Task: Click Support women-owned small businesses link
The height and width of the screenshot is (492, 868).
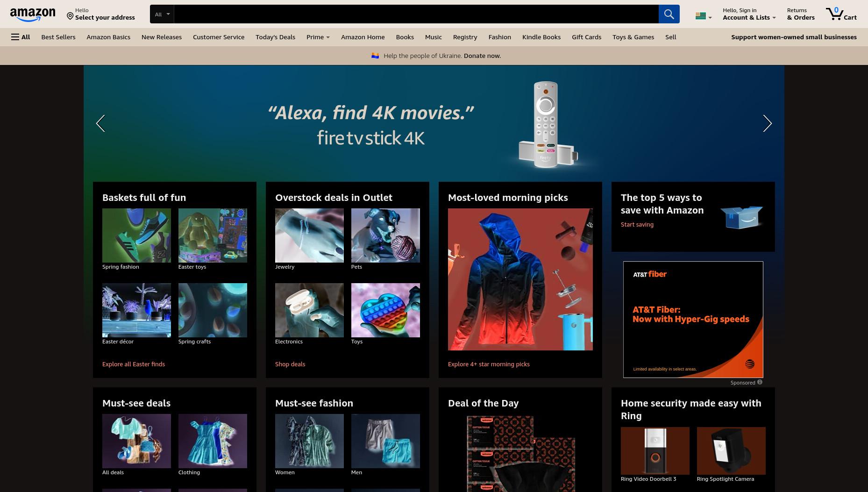Action: coord(794,37)
